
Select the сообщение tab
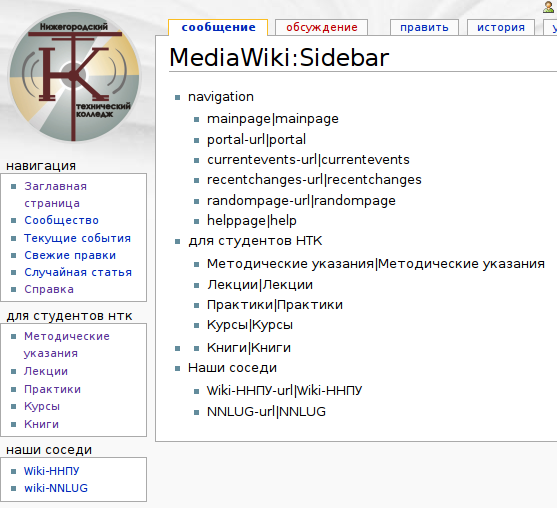[218, 27]
